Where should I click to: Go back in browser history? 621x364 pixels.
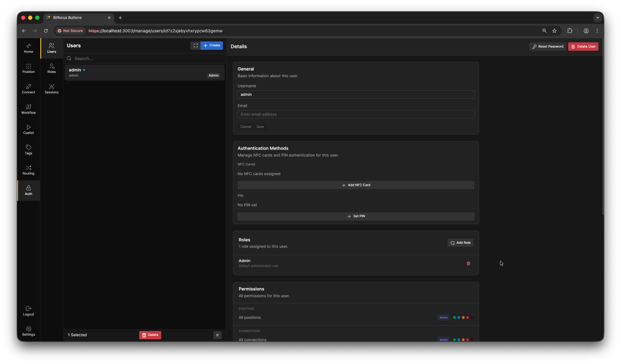click(x=24, y=31)
